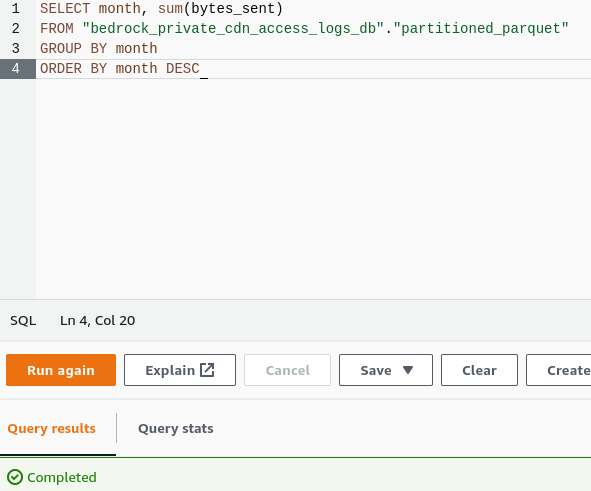Click the green Completed checkmark icon
The width and height of the screenshot is (591, 491).
(x=15, y=477)
